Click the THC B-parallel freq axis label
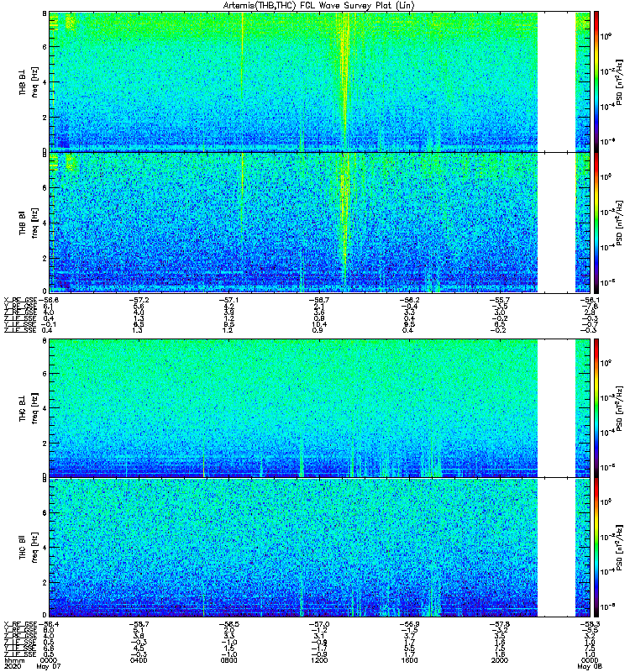Screen dimensions: 630x672 pyautogui.click(x=29, y=548)
